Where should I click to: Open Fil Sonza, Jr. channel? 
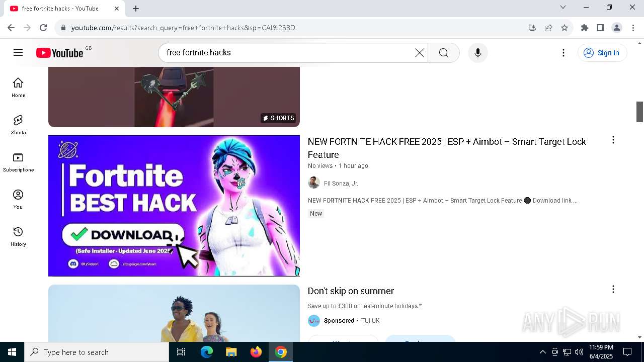click(341, 184)
